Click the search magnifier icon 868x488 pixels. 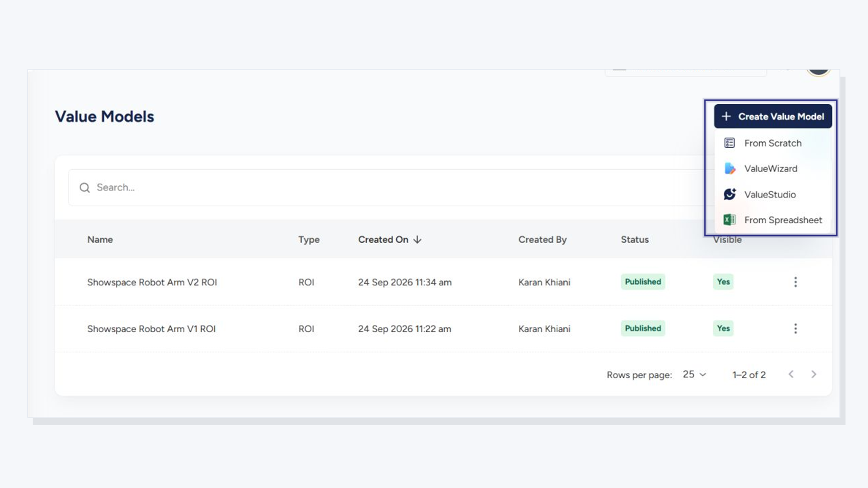pyautogui.click(x=85, y=188)
